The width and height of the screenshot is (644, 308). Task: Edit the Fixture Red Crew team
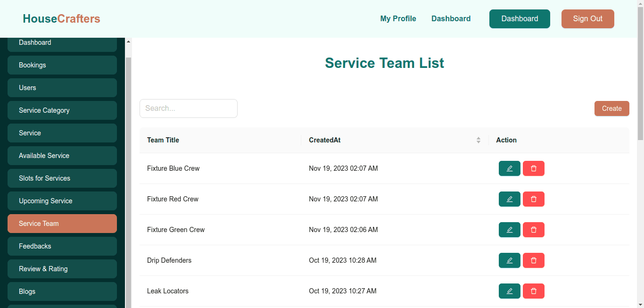509,199
